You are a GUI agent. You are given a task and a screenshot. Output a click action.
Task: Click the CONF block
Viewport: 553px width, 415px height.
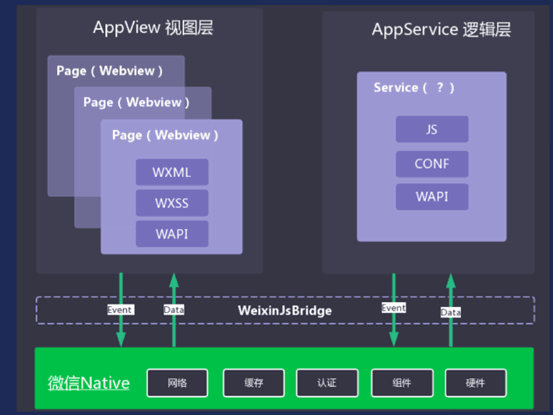tap(432, 164)
